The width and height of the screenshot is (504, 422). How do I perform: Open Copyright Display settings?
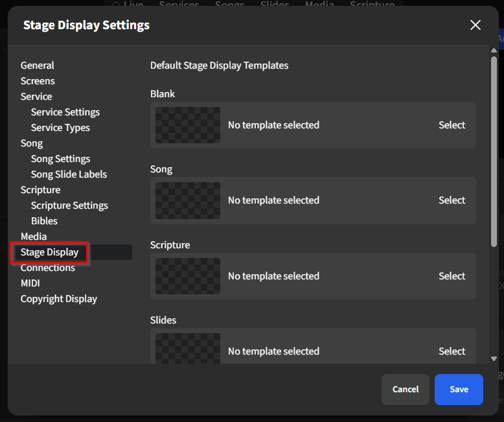coord(59,299)
